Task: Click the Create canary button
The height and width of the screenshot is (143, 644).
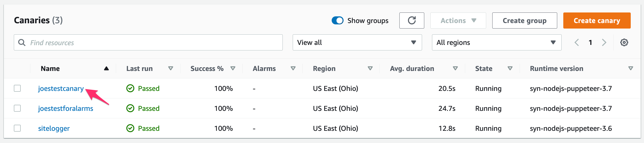Action: (597, 21)
